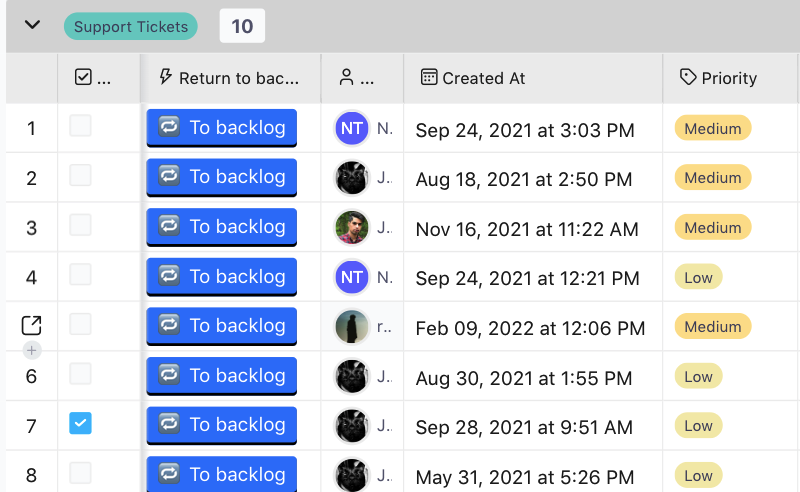The image size is (800, 492).
Task: Click the tag icon in Priority header
Action: 688,77
